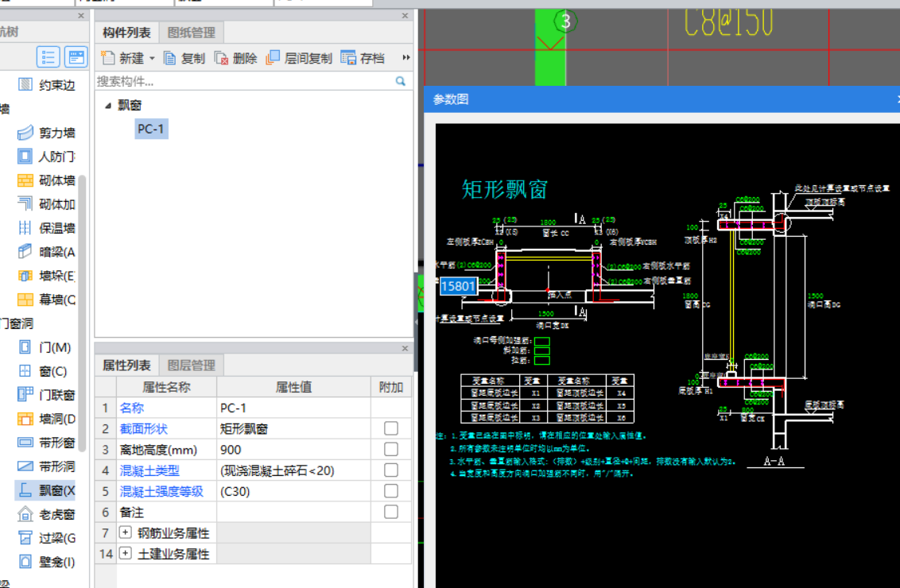Open the 新建 dropdown arrow
900x588 pixels.
tap(152, 59)
